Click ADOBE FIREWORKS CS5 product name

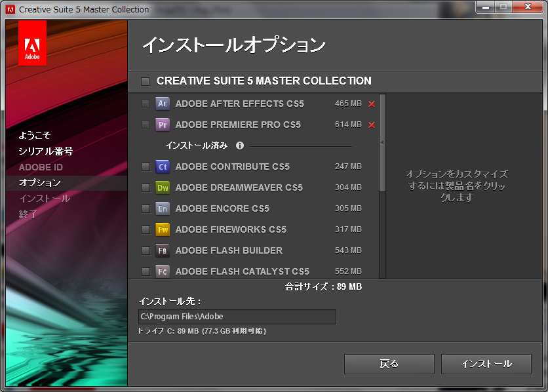pyautogui.click(x=231, y=229)
